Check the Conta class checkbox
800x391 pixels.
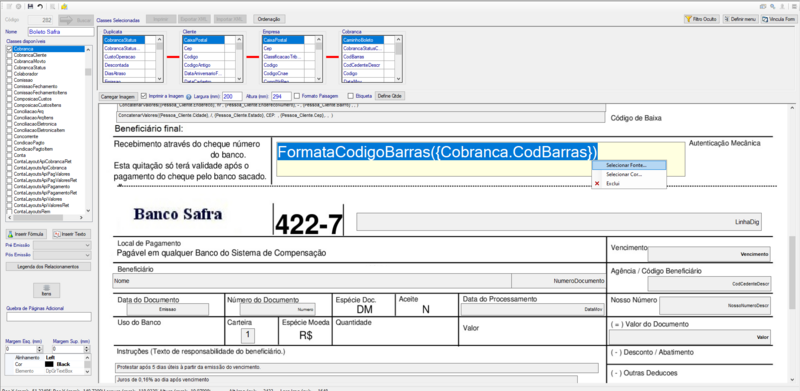click(9, 155)
